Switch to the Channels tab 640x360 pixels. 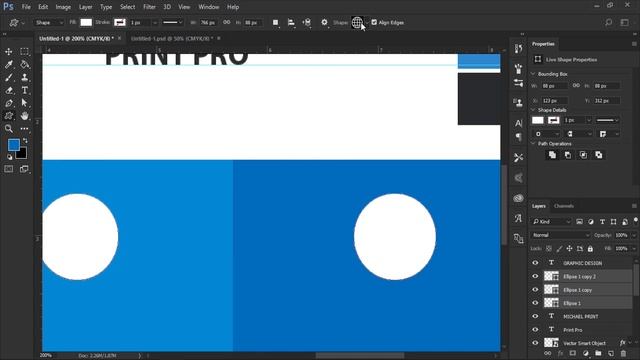coord(564,206)
